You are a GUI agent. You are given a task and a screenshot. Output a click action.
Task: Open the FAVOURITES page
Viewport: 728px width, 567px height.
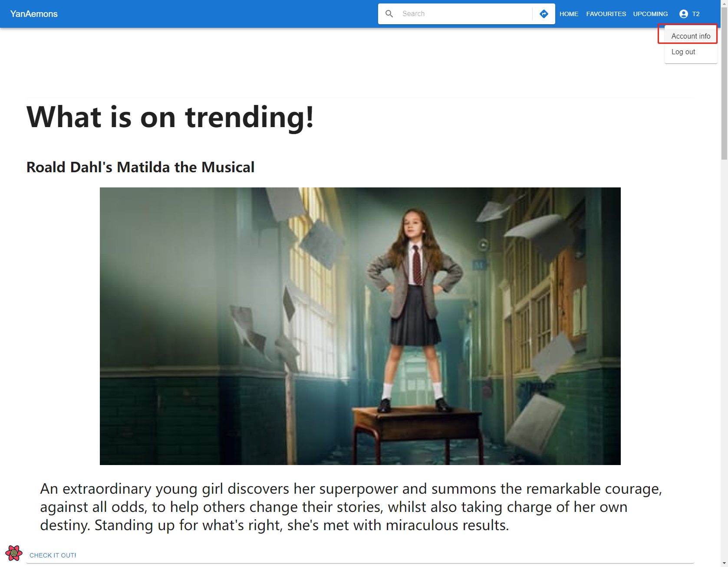click(606, 14)
